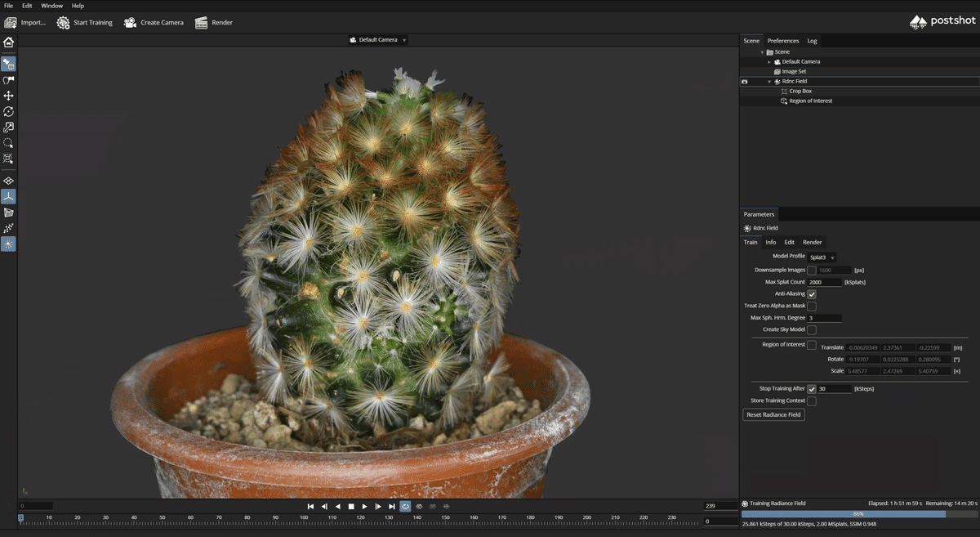Disable Anti-Aliasing in the Train panel

[x=811, y=293]
